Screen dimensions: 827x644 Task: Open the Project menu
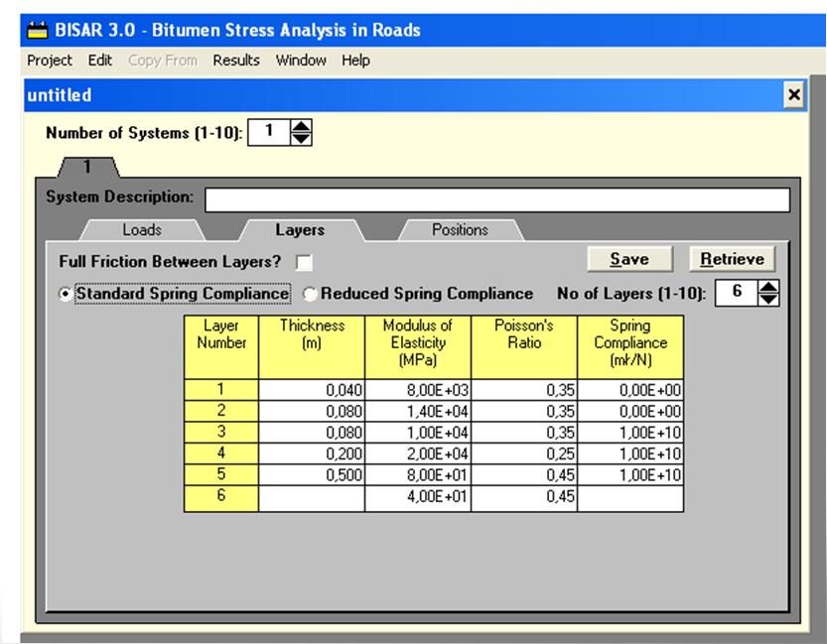point(50,61)
